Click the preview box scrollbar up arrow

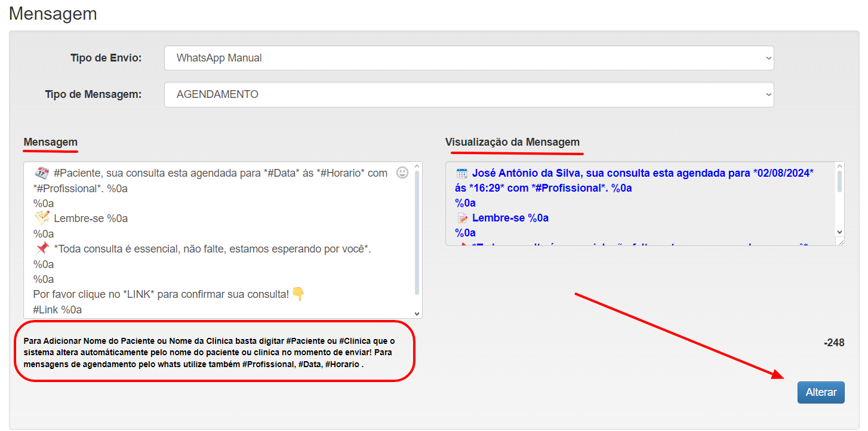839,167
